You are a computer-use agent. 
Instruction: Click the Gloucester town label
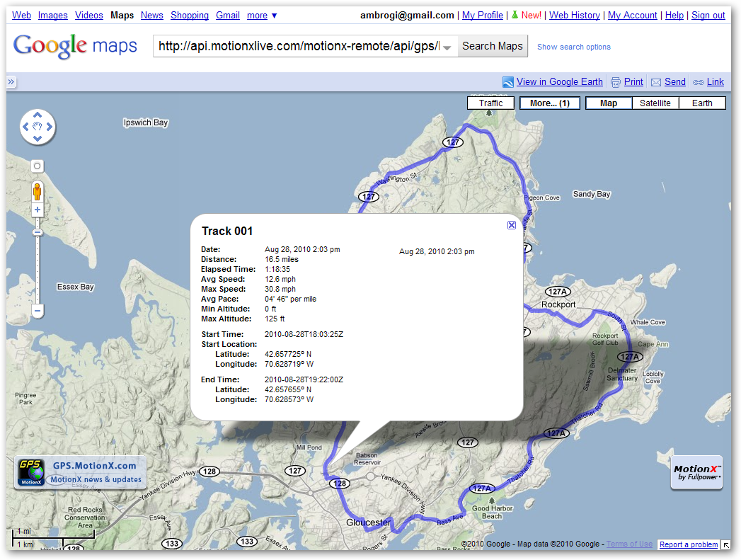click(369, 522)
